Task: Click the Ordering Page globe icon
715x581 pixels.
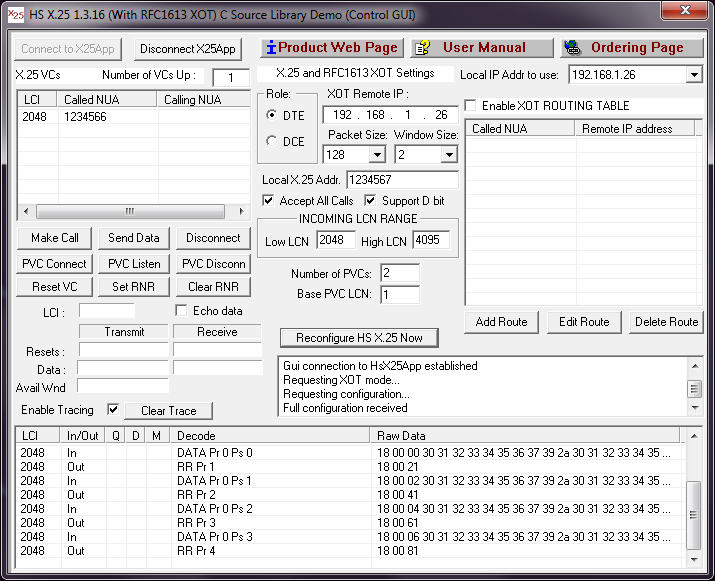Action: 572,48
